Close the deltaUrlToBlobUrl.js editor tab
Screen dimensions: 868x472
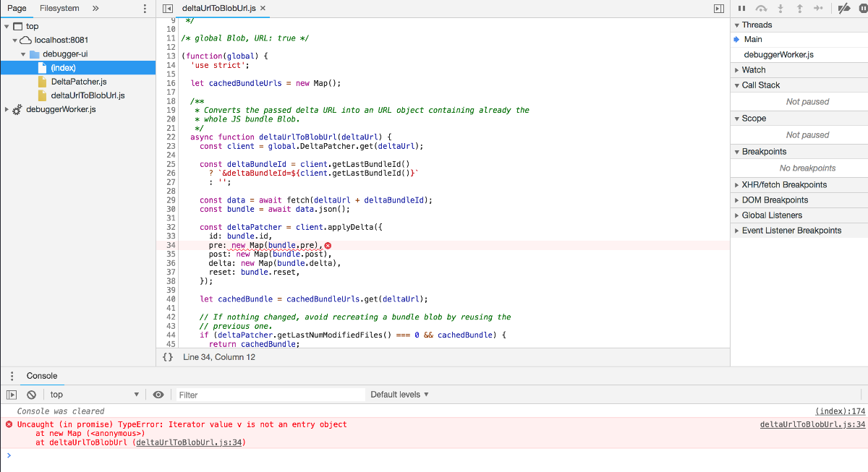point(263,9)
